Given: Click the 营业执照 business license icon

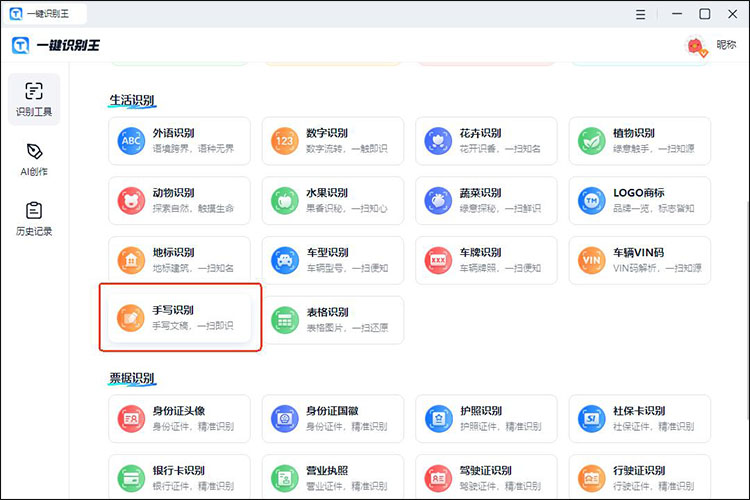Looking at the screenshot, I should coord(285,478).
